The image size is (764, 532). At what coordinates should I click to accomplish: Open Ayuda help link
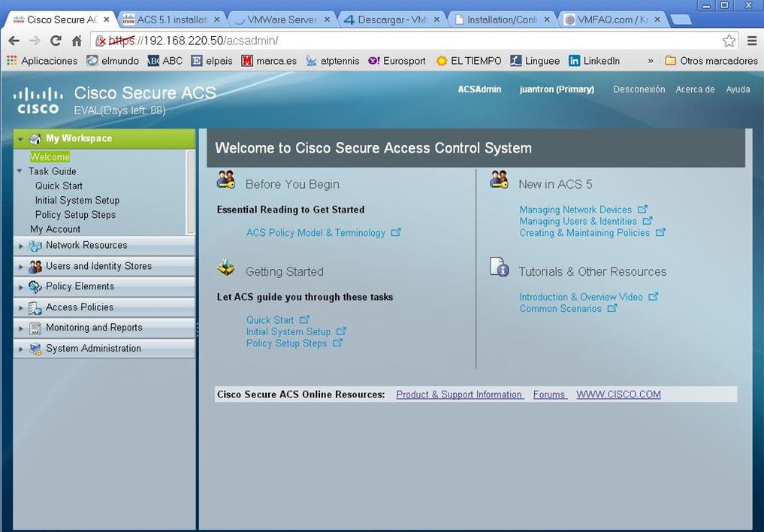click(738, 89)
